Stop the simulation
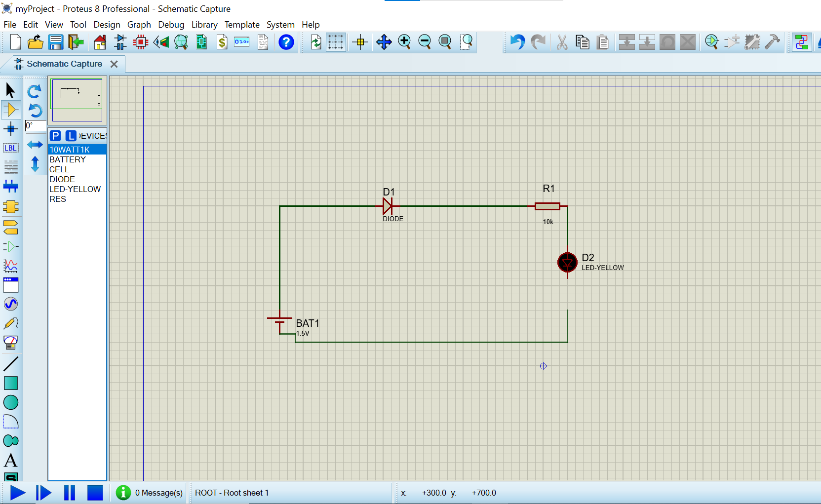The image size is (821, 504). tap(95, 493)
